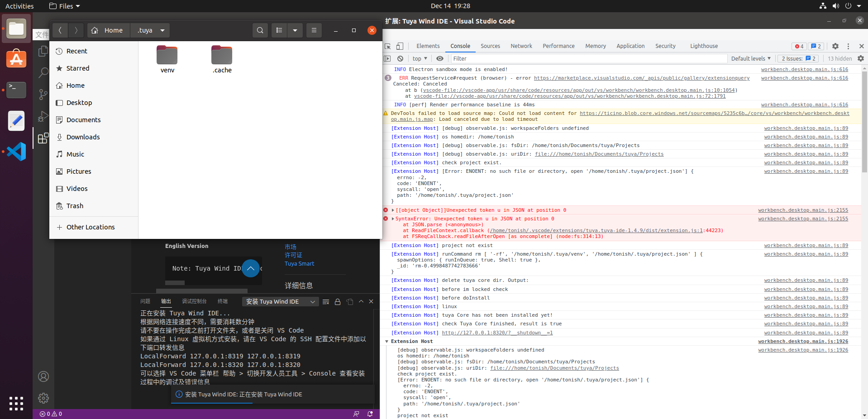
Task: Expand the [[object Object]]Unexpected token error
Action: click(x=393, y=210)
